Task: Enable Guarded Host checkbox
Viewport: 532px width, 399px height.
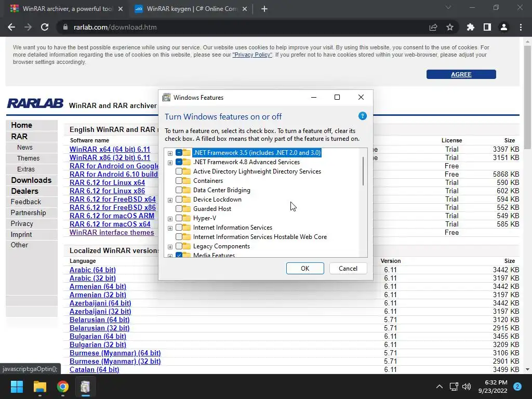Action: 179,209
